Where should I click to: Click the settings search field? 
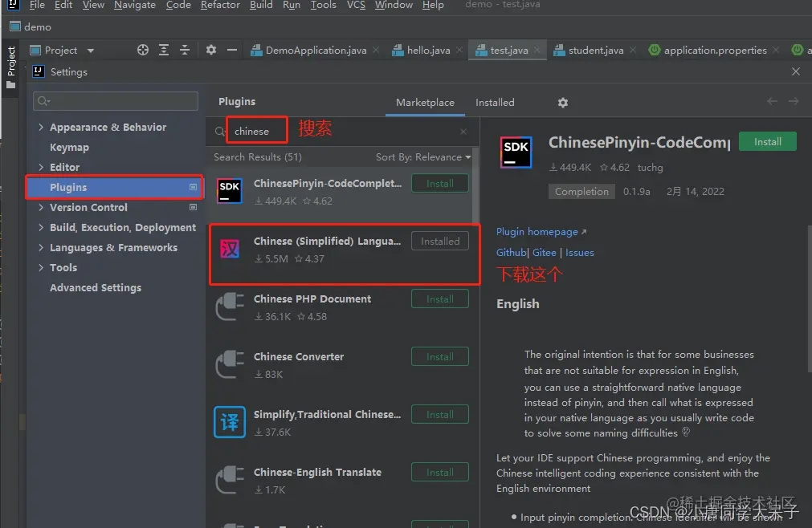tap(116, 101)
